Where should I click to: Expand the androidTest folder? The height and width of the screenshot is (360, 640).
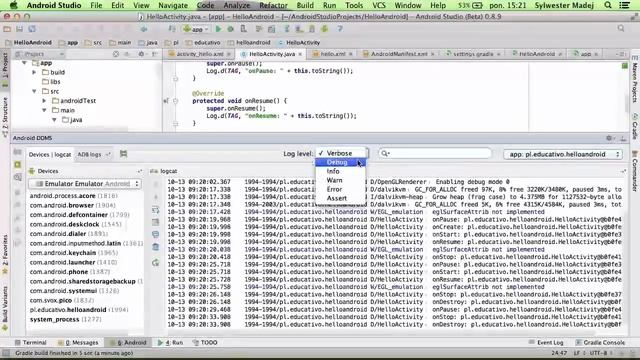(44, 101)
